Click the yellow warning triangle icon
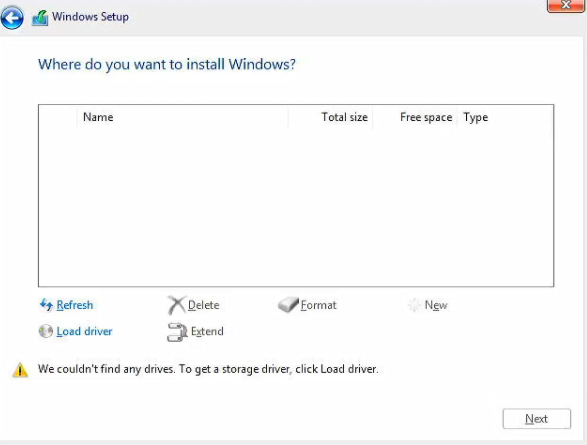587x445 pixels. (20, 370)
